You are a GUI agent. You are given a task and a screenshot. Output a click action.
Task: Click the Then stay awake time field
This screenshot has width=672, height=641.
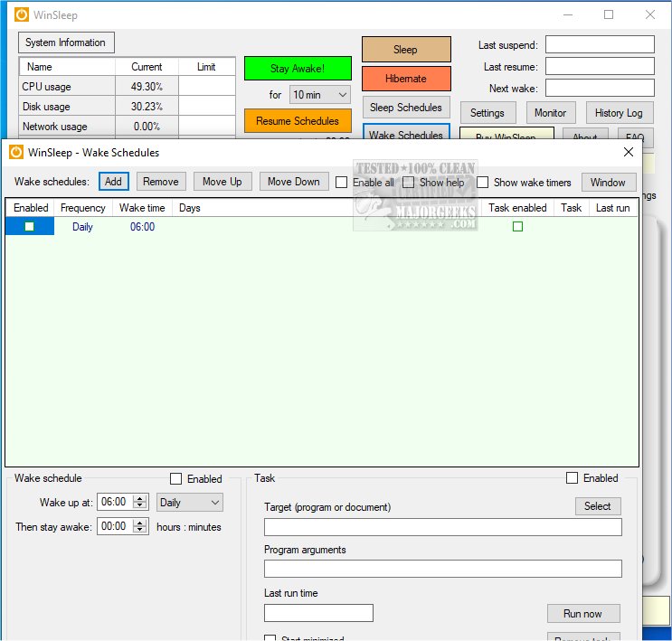115,526
